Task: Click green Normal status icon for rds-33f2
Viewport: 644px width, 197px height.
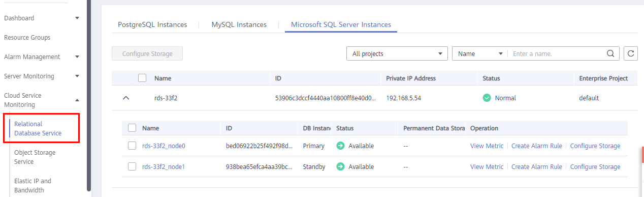Action: (487, 98)
